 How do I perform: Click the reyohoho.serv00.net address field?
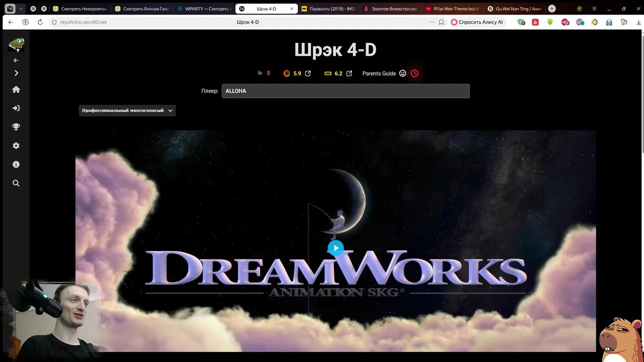point(84,22)
